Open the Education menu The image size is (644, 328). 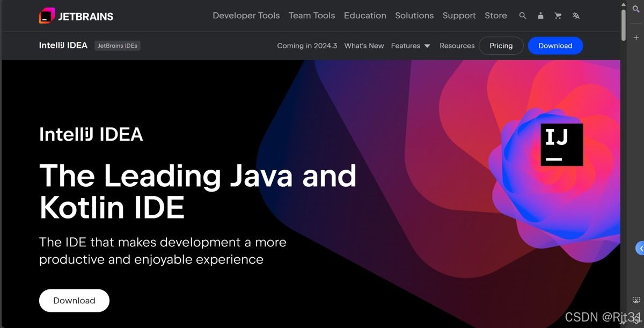[365, 16]
